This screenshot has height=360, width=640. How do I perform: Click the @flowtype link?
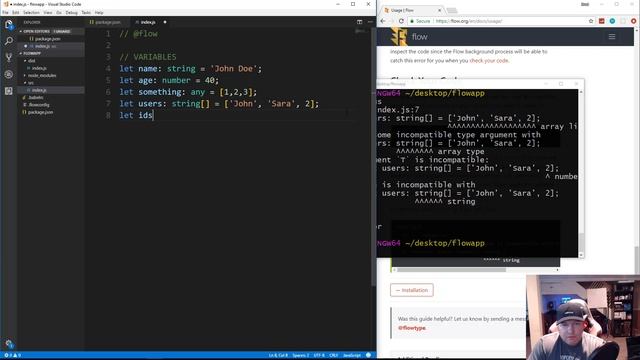[x=412, y=328]
